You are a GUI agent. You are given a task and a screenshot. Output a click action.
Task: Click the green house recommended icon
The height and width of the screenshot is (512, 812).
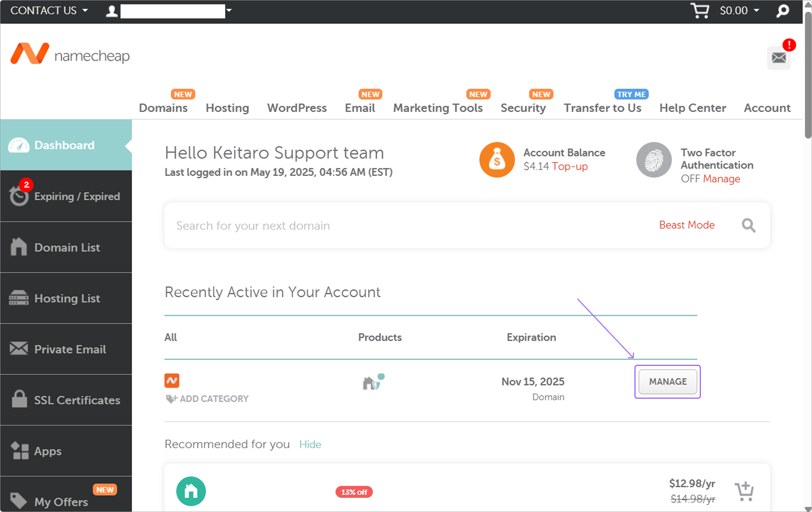tap(191, 491)
